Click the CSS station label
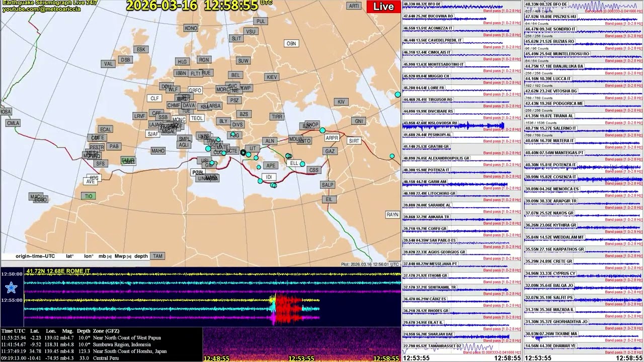This screenshot has height=362, width=644. 314,170
